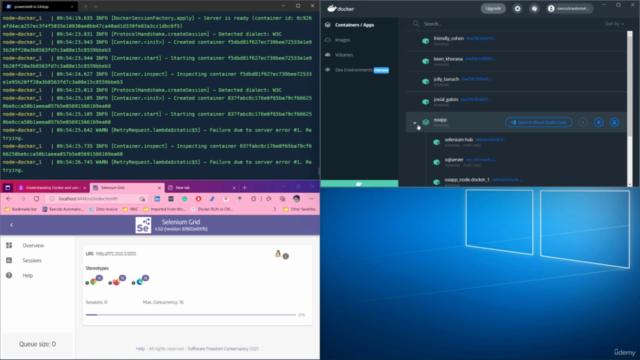
Task: Click Open in Visual Studio Code button
Action: pos(538,122)
